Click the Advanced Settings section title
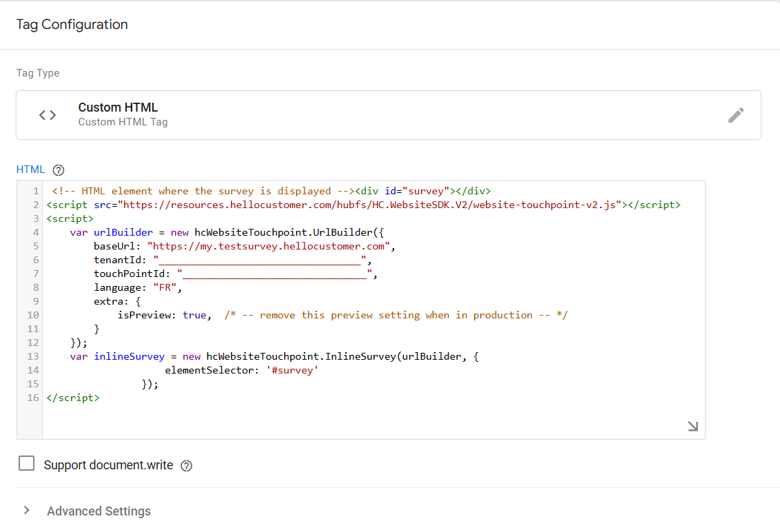This screenshot has height=532, width=780. point(99,511)
